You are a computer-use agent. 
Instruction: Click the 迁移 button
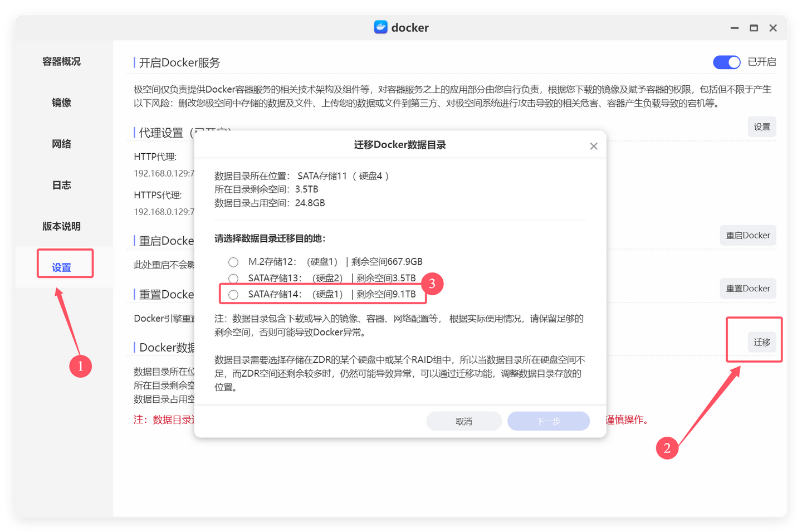(x=761, y=342)
